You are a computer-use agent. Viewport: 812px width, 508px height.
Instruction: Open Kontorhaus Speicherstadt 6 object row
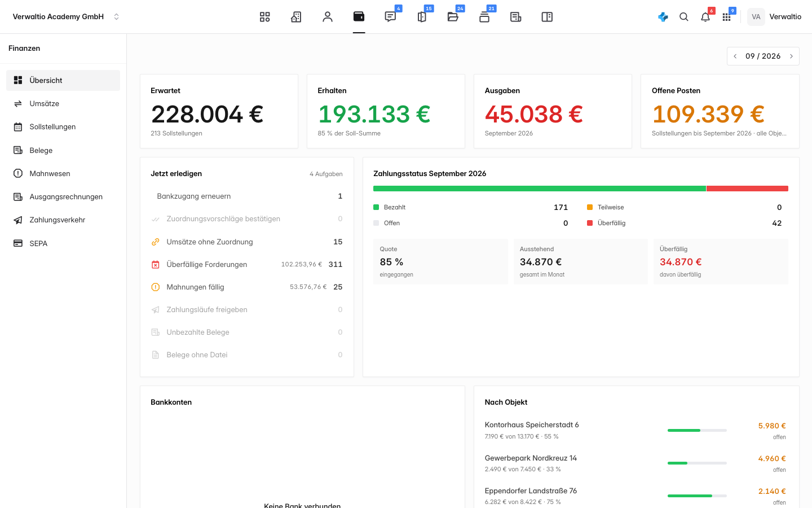[x=636, y=430]
